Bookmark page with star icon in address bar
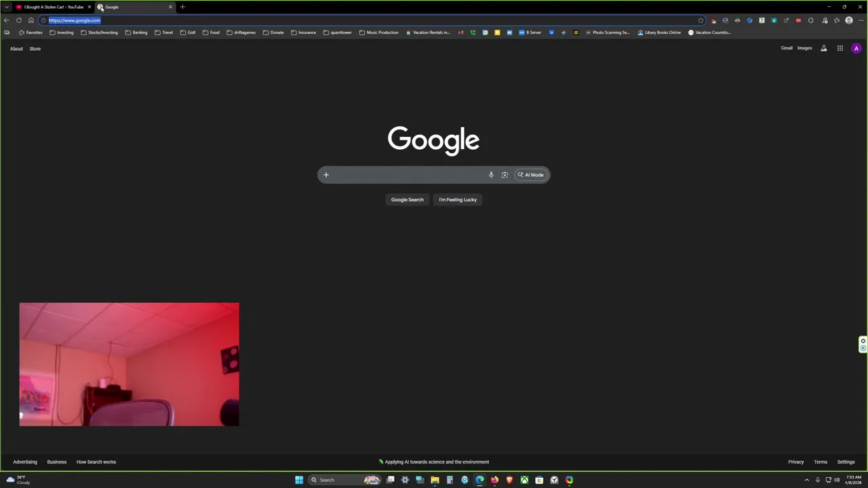 pos(701,20)
